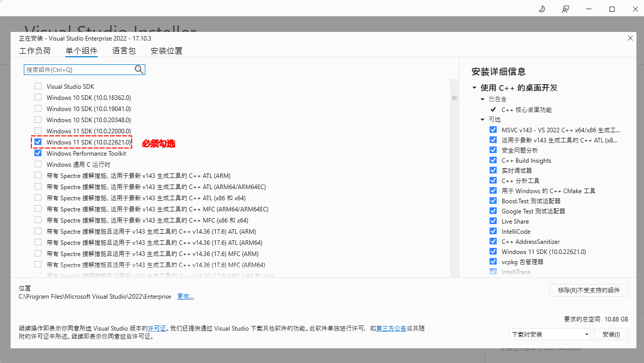Check Windows 10 SDK (10.0.19041.0)
Viewport: 644px width, 363px height.
point(38,108)
